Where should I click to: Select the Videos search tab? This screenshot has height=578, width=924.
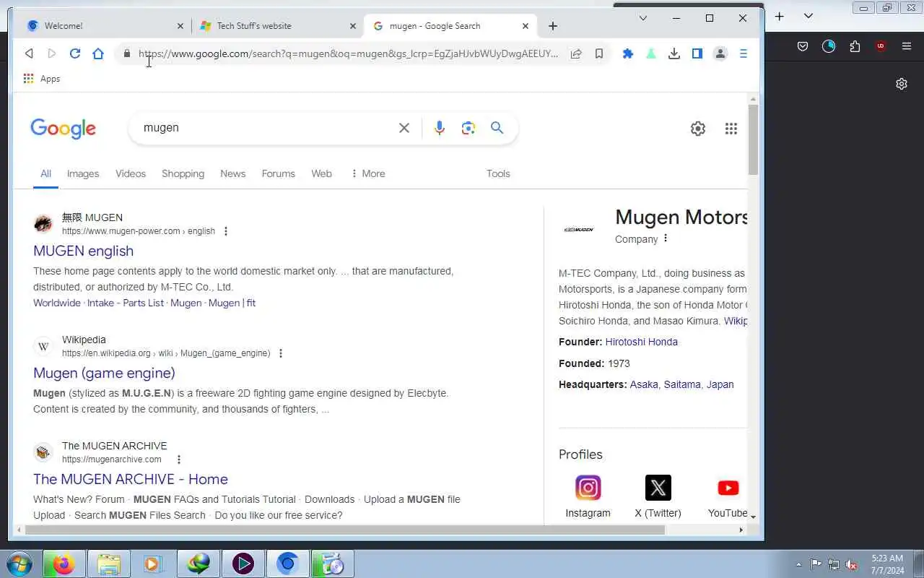131,173
